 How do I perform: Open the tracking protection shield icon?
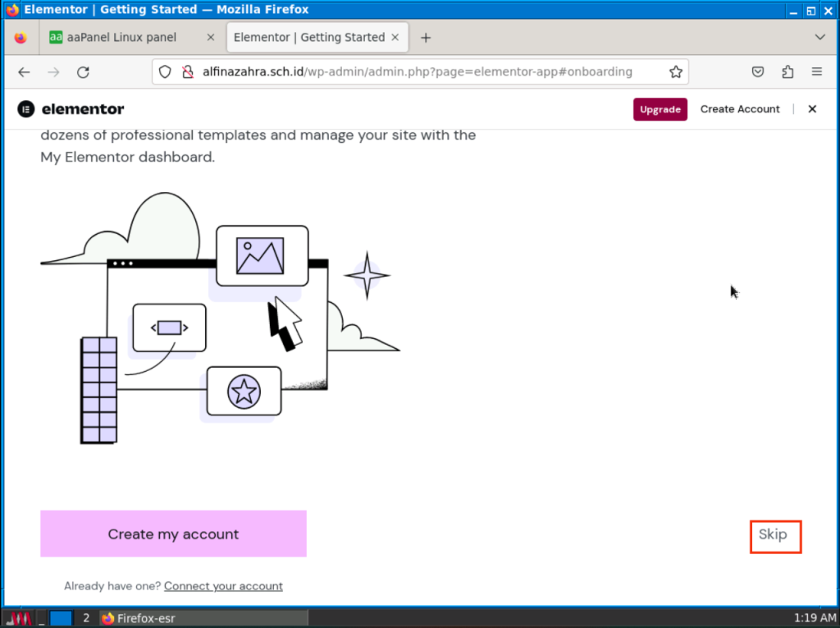click(165, 72)
